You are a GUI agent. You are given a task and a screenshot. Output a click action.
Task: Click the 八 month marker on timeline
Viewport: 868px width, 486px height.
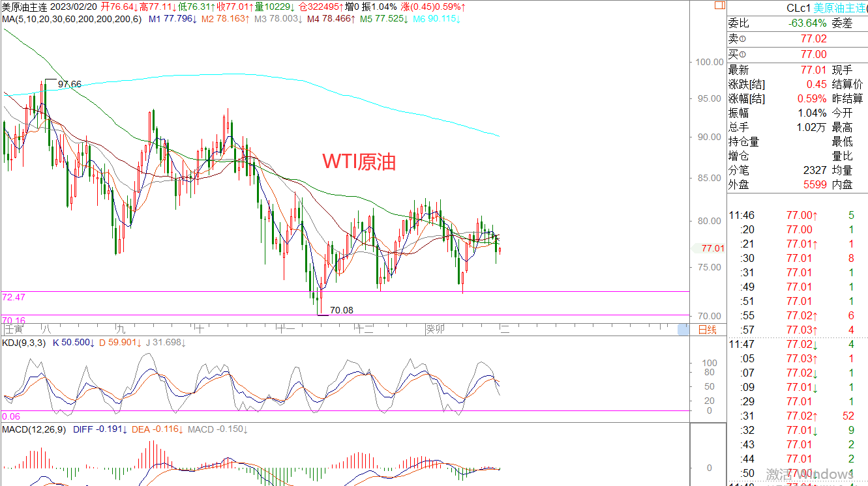click(x=46, y=328)
